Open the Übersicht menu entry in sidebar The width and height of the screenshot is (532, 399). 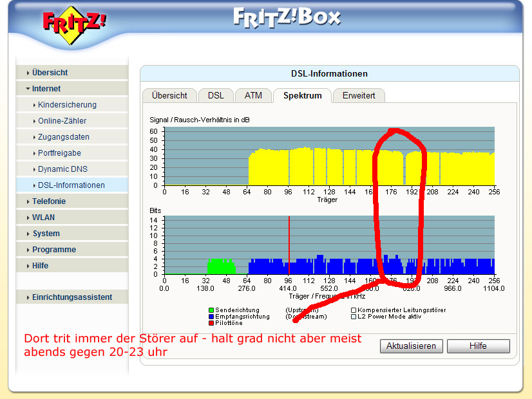tap(72, 72)
